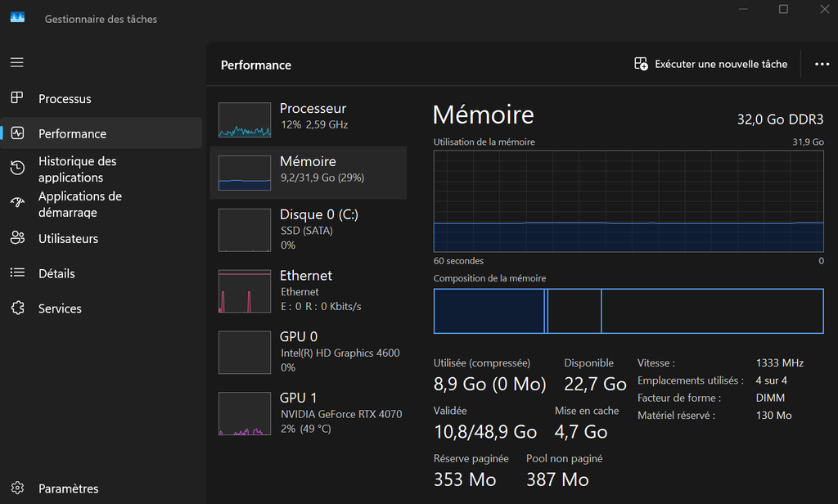Open the Utilisateurs icon in sidebar
Screen dimensions: 838x504
tap(17, 238)
